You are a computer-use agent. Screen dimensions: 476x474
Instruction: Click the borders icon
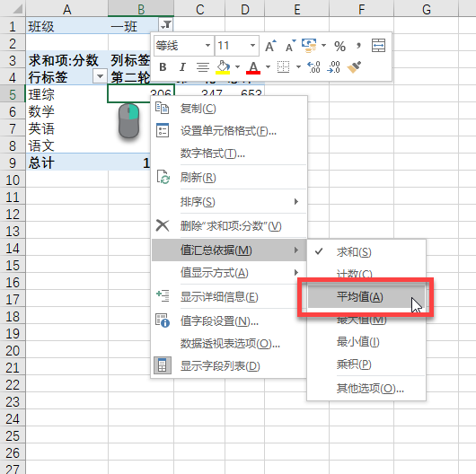point(283,66)
